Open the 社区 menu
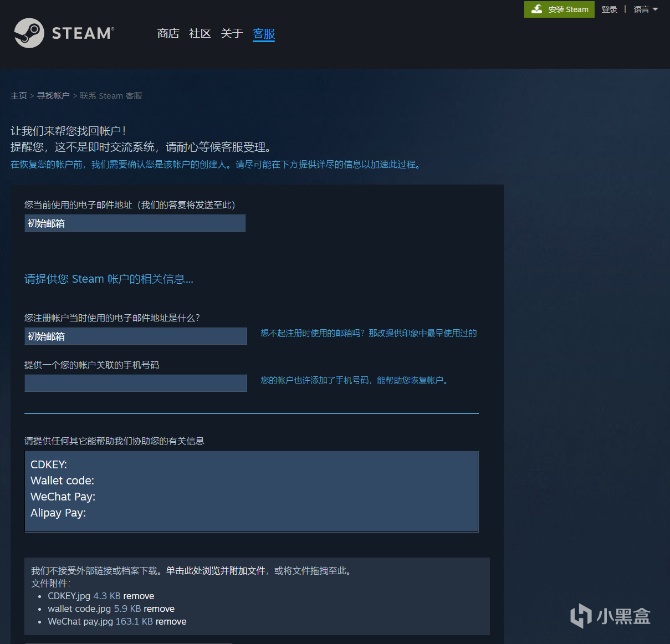The width and height of the screenshot is (670, 644). pyautogui.click(x=200, y=34)
